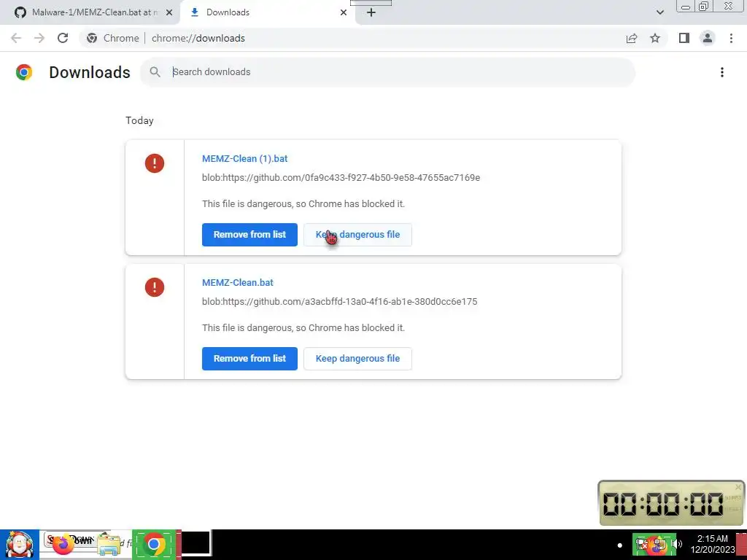Click blob URL ending 380d0cc6e175

click(x=340, y=301)
